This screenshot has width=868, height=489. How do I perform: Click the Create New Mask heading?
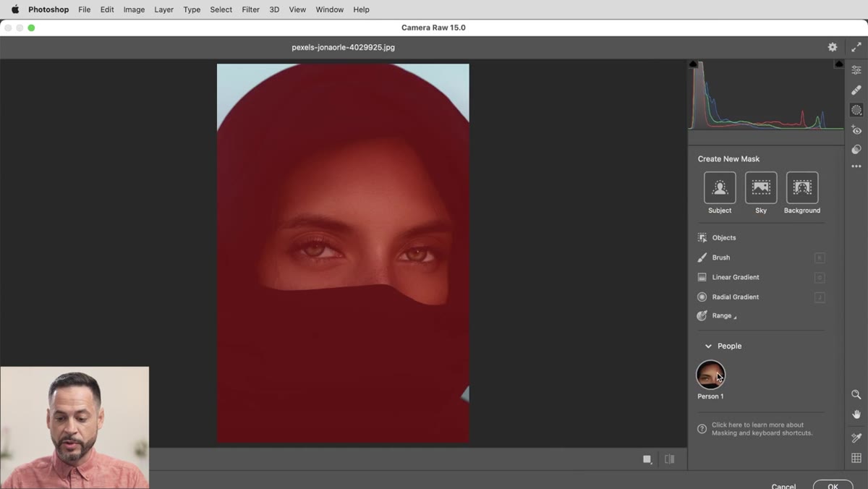[x=728, y=159]
